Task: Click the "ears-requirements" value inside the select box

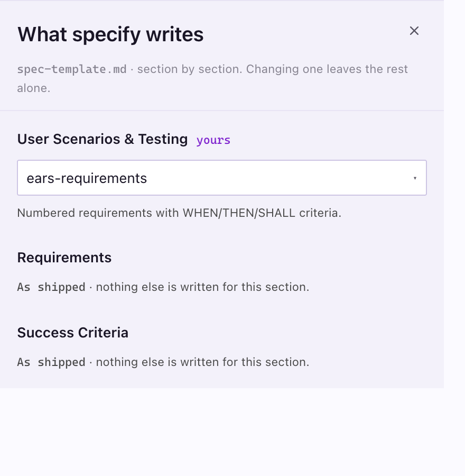Action: click(87, 178)
